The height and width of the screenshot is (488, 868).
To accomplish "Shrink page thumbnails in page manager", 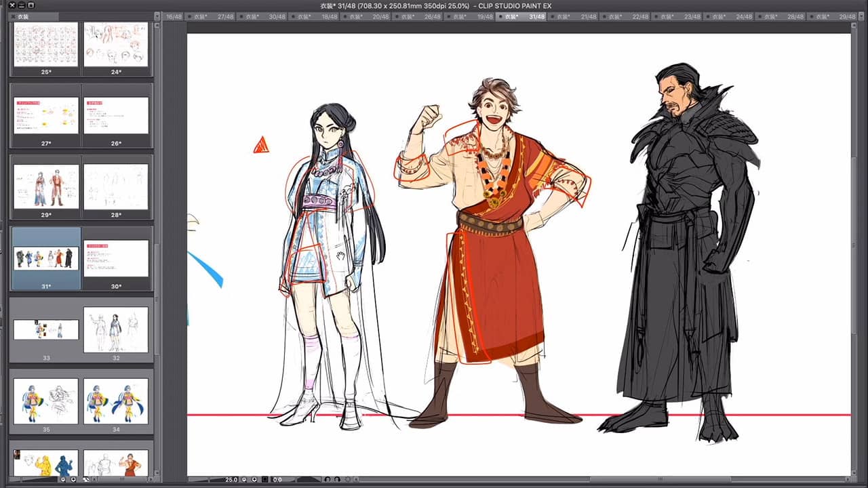I will coord(62,480).
